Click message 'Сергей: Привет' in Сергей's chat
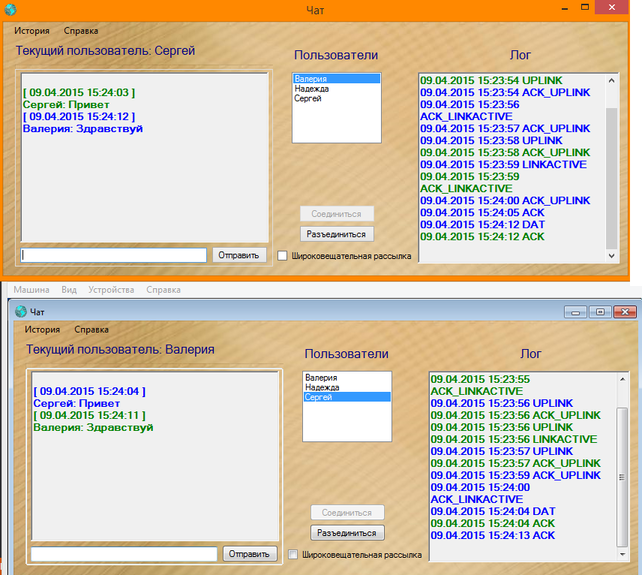The image size is (642, 575). click(x=66, y=105)
